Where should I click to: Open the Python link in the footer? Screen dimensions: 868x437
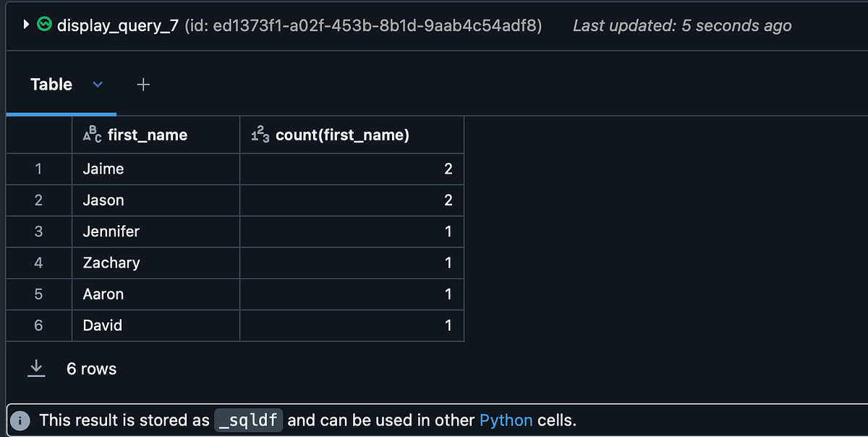pos(506,420)
